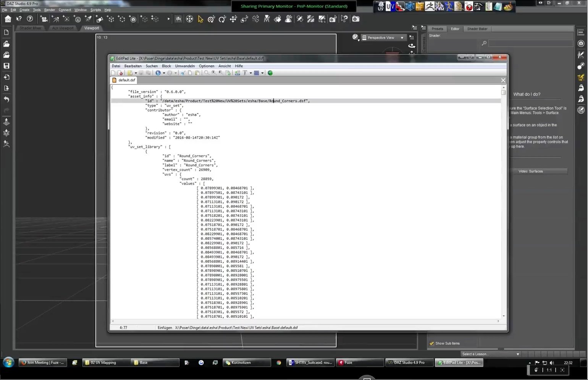Image resolution: width=588 pixels, height=380 pixels.
Task: Select the default.dsf file tab in EditPad
Action: click(x=124, y=80)
